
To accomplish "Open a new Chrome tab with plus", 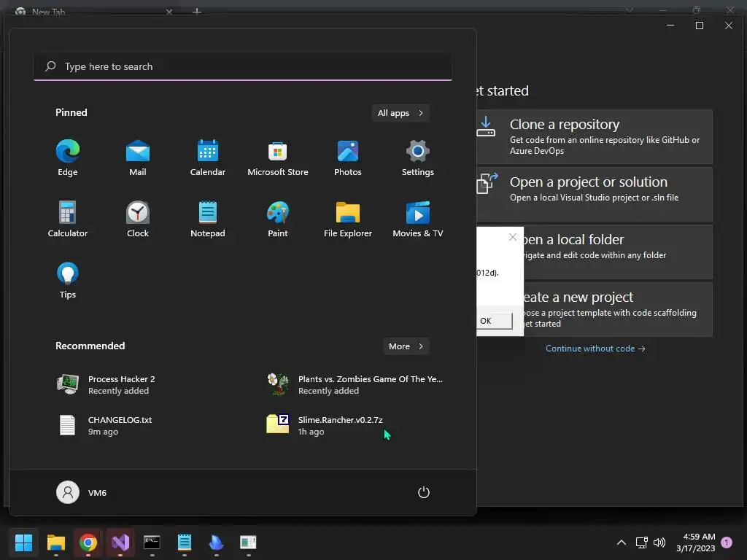I will click(x=197, y=12).
